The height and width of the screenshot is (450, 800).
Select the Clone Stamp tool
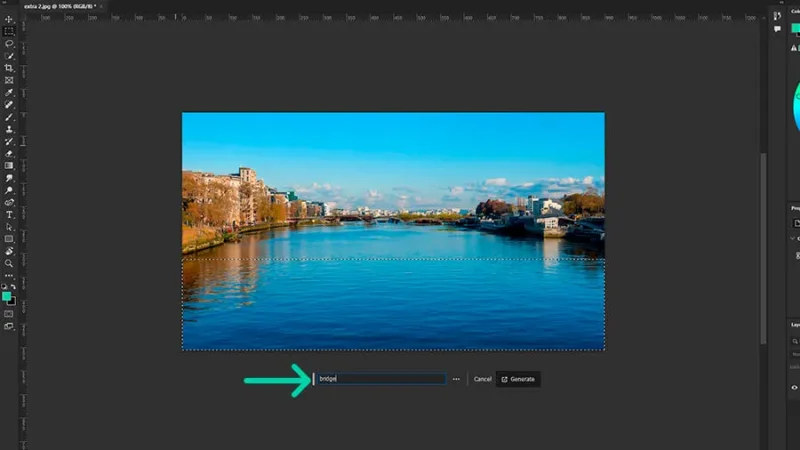tap(9, 129)
